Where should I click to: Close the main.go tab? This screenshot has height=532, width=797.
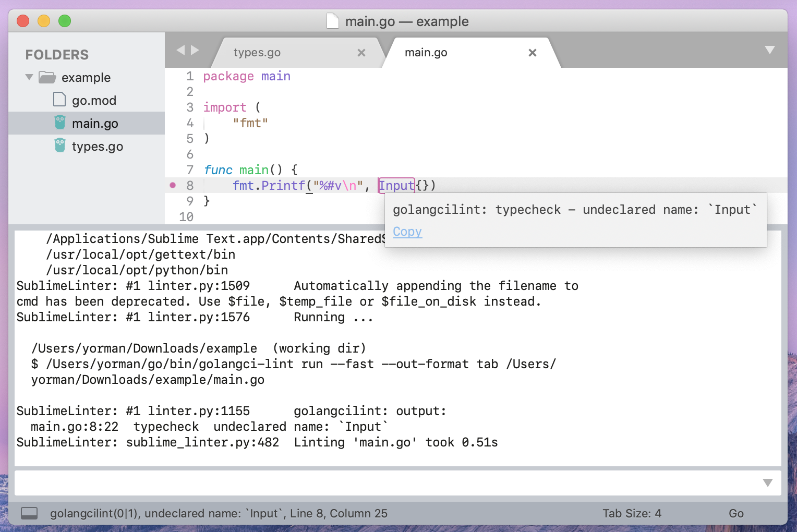click(532, 52)
